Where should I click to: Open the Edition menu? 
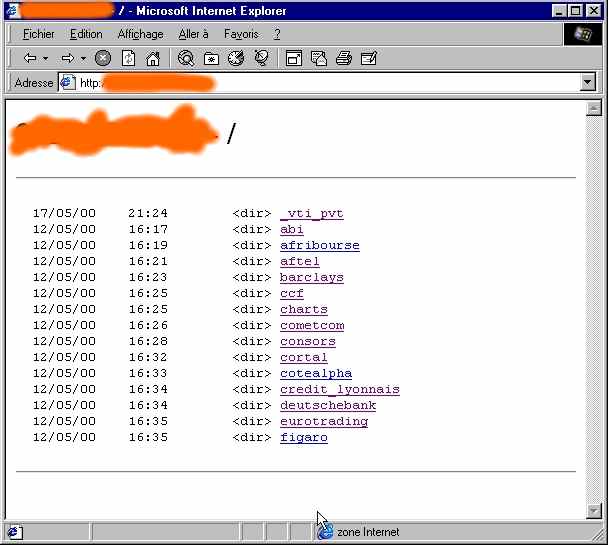coord(86,34)
